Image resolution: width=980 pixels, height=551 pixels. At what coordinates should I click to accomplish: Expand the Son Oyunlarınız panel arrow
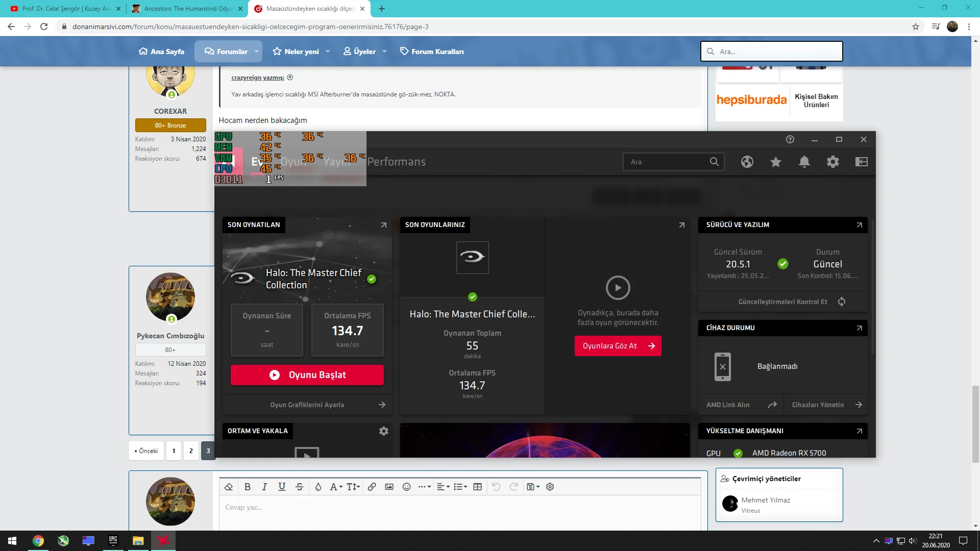(x=682, y=225)
